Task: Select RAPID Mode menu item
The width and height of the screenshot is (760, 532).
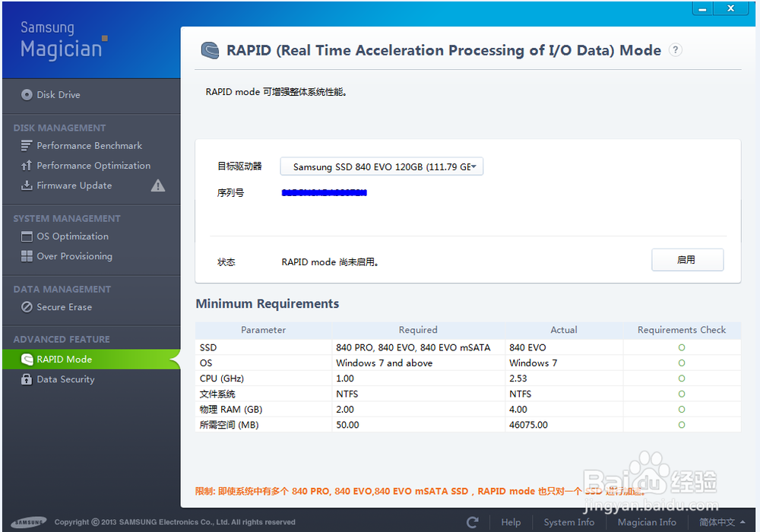Action: pyautogui.click(x=91, y=359)
